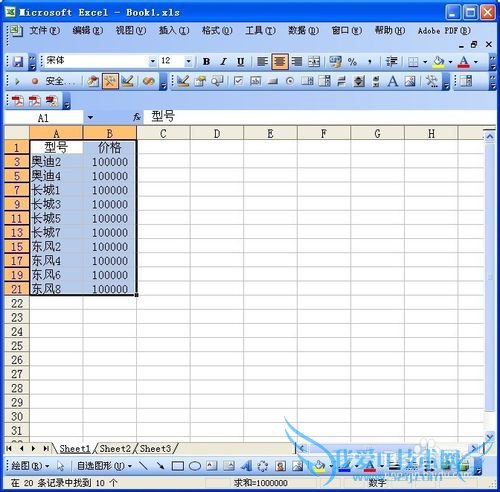Viewport: 500px width, 492px height.
Task: Open the 视图(V) menu
Action: click(x=131, y=31)
